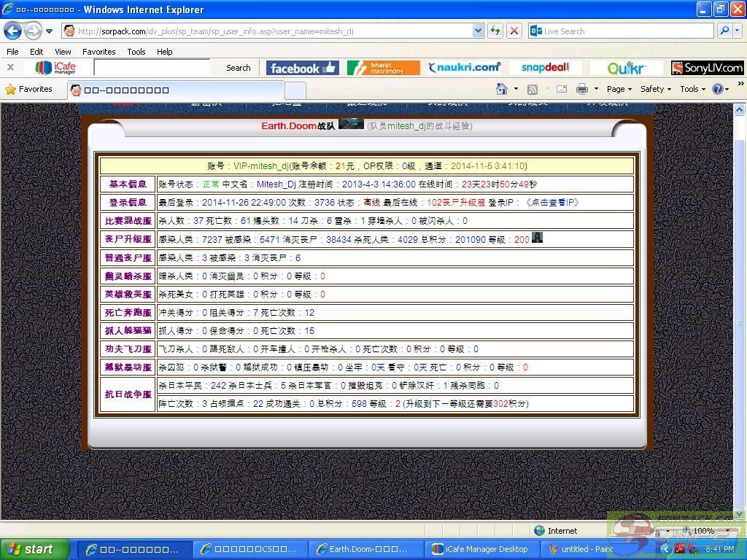
Task: Open the Tools command bar menu
Action: click(x=692, y=89)
